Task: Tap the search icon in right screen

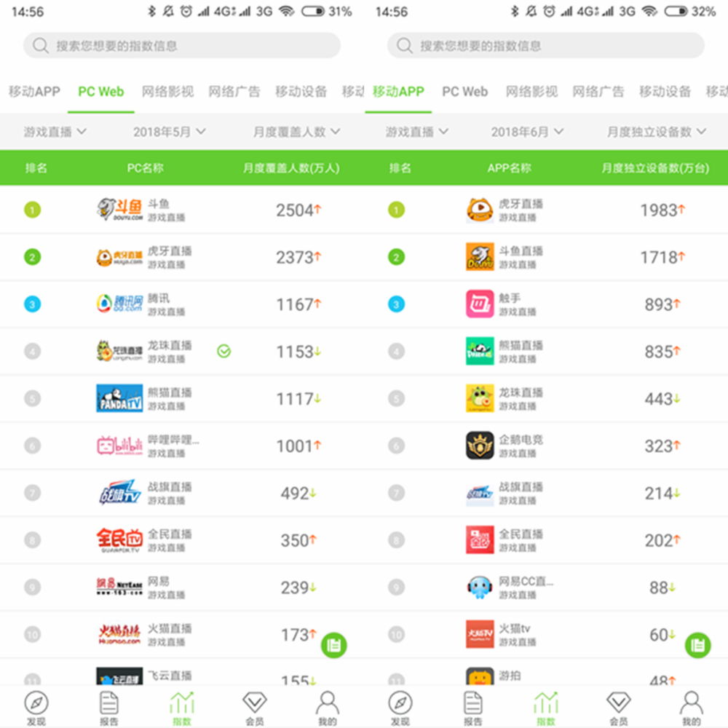Action: (x=404, y=45)
